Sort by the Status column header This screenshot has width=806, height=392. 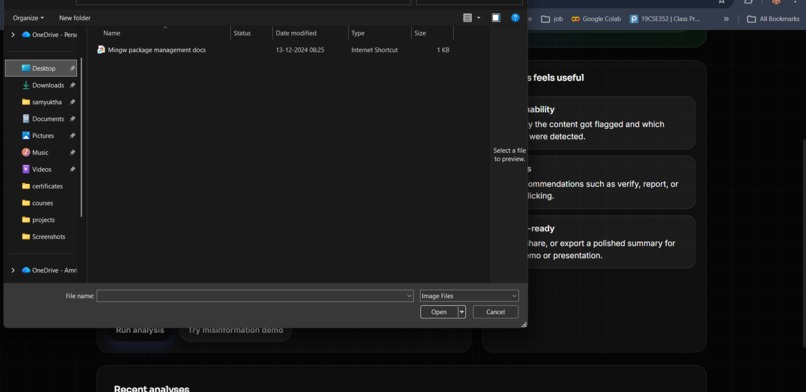click(x=242, y=33)
